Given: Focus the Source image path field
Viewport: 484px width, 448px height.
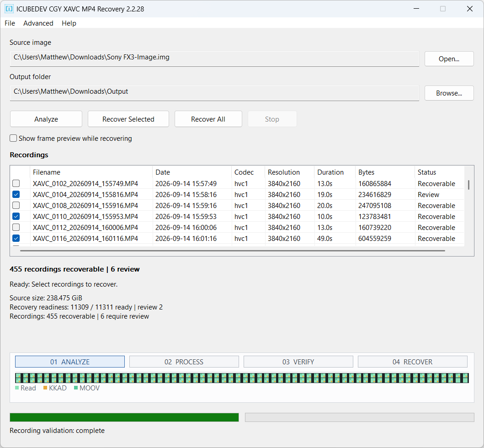Looking at the screenshot, I should point(214,59).
